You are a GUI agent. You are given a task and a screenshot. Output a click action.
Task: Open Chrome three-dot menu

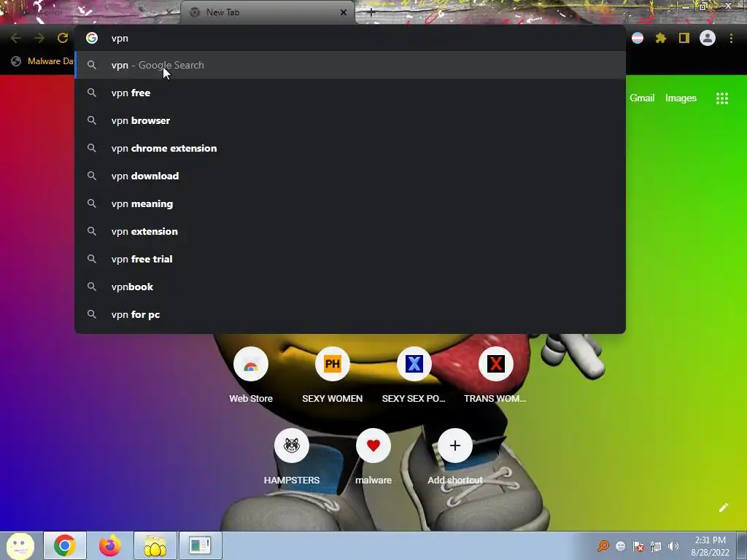(731, 38)
